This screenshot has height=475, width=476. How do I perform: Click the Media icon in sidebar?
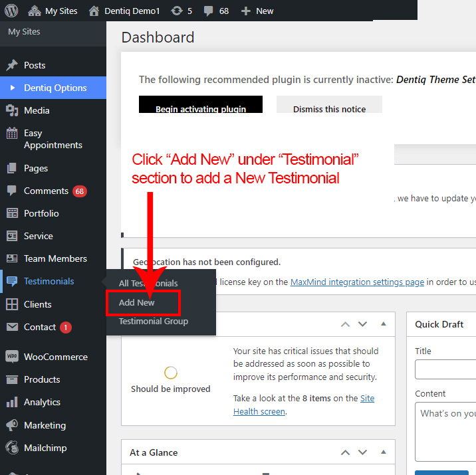[12, 110]
